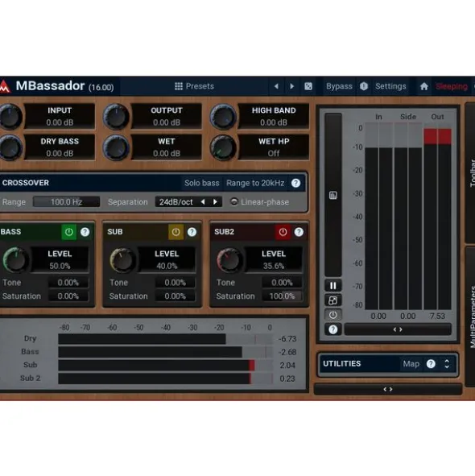This screenshot has width=475, height=476.
Task: Open the Presets grid browser
Action: point(194,86)
